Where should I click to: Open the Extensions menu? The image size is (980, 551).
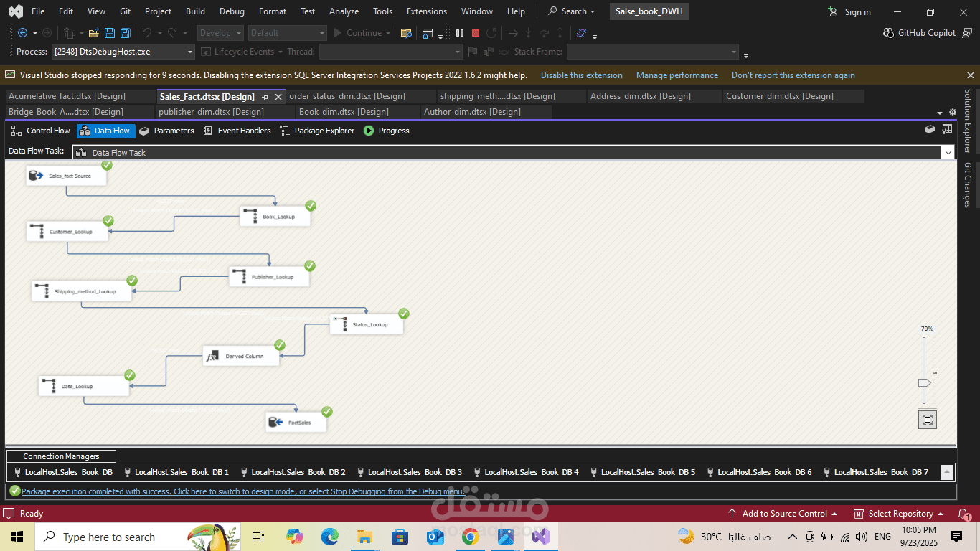(x=426, y=11)
